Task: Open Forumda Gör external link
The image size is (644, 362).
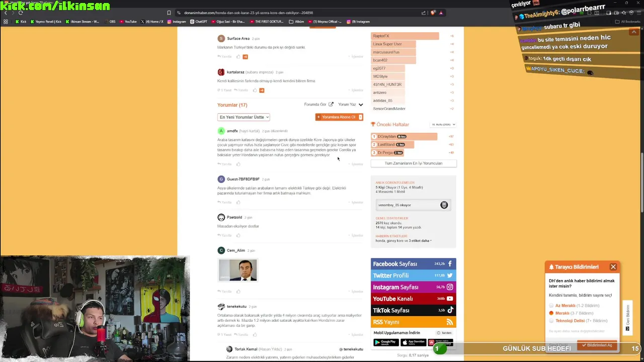Action: [318, 105]
